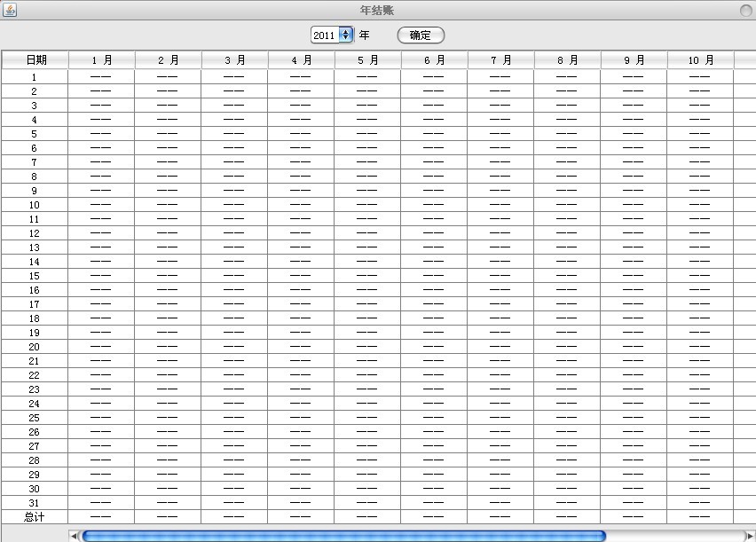Select the 4 月 column header
The image size is (756, 542).
[x=302, y=59]
